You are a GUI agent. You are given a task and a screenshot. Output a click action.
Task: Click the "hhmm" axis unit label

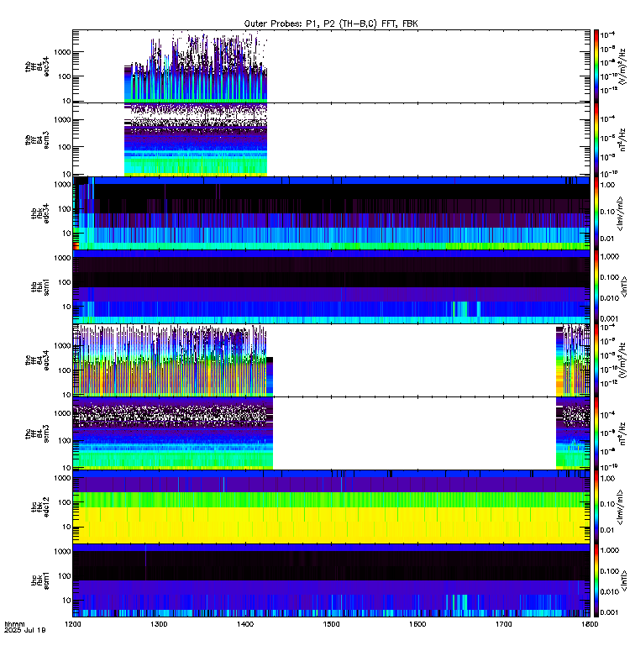(x=14, y=624)
